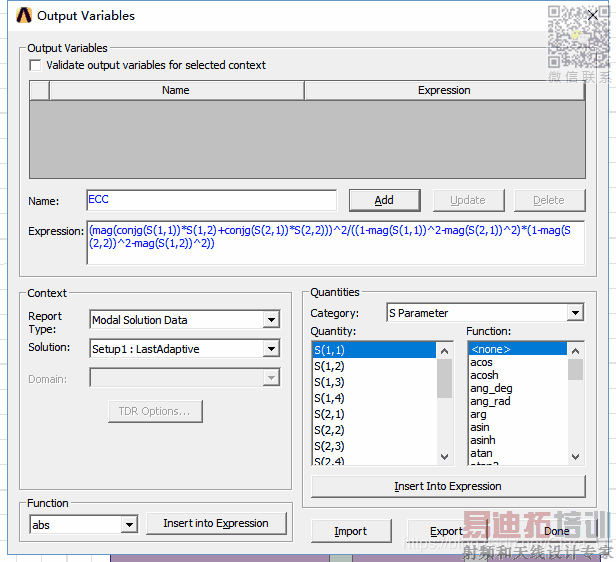Select arg in the Function list
Viewport: 616px width, 562px height.
[x=518, y=414]
